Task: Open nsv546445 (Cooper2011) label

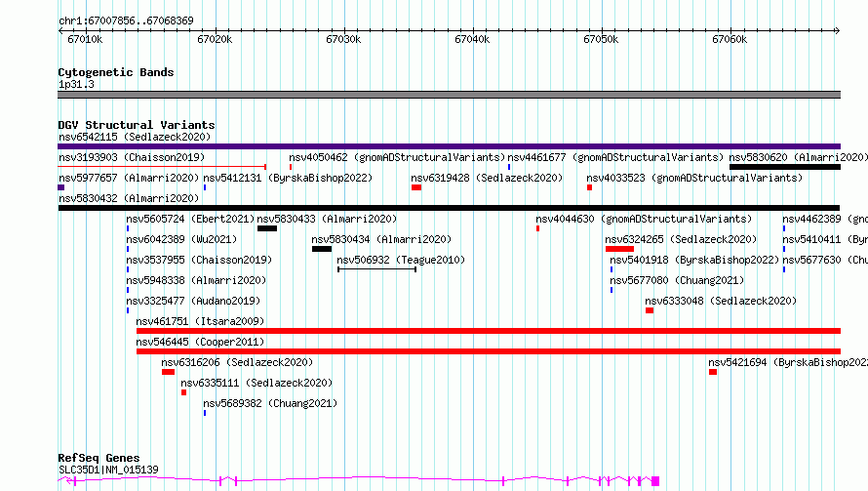Action: coord(200,342)
